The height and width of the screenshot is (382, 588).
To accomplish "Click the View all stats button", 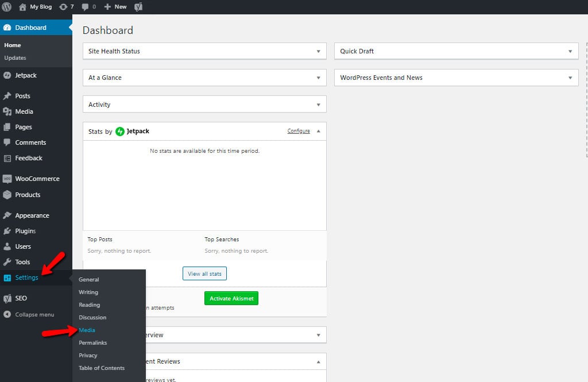I will tap(204, 273).
